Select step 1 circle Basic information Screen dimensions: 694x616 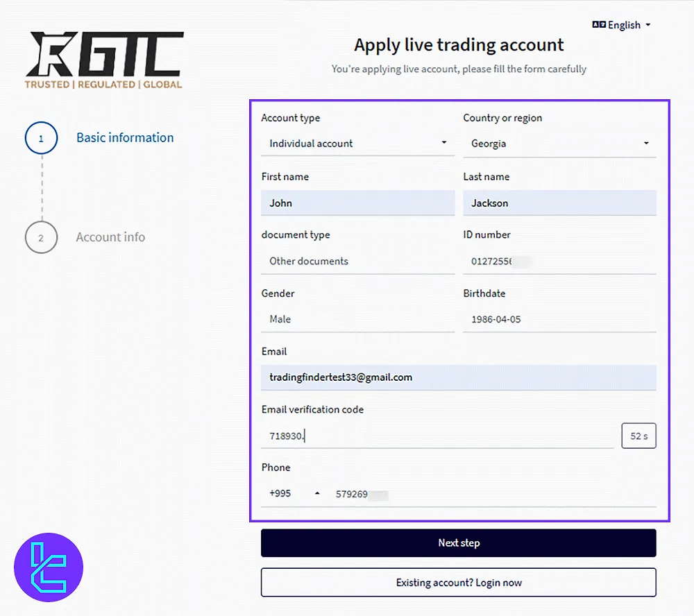(41, 138)
